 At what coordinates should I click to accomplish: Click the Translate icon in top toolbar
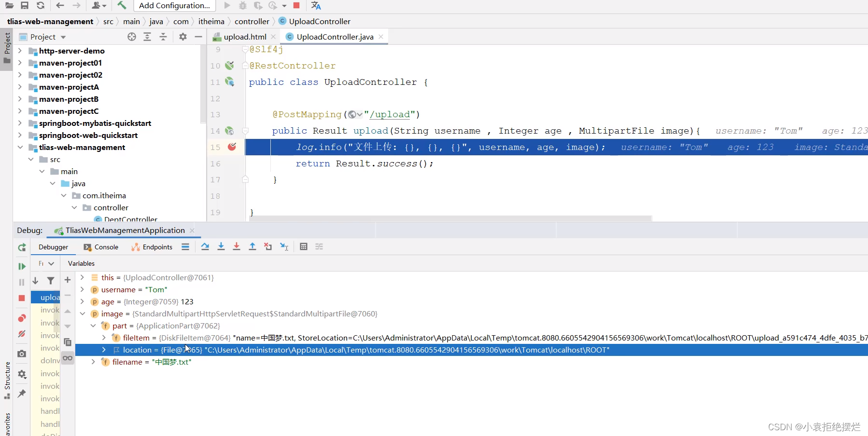(316, 5)
